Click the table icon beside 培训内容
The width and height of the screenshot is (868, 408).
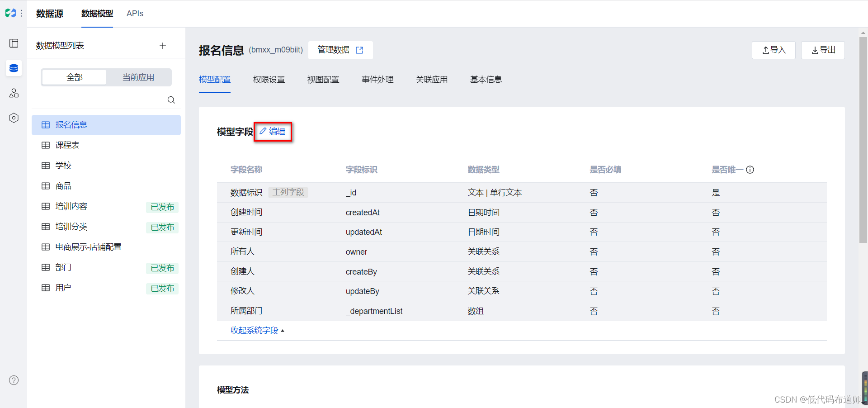click(46, 206)
